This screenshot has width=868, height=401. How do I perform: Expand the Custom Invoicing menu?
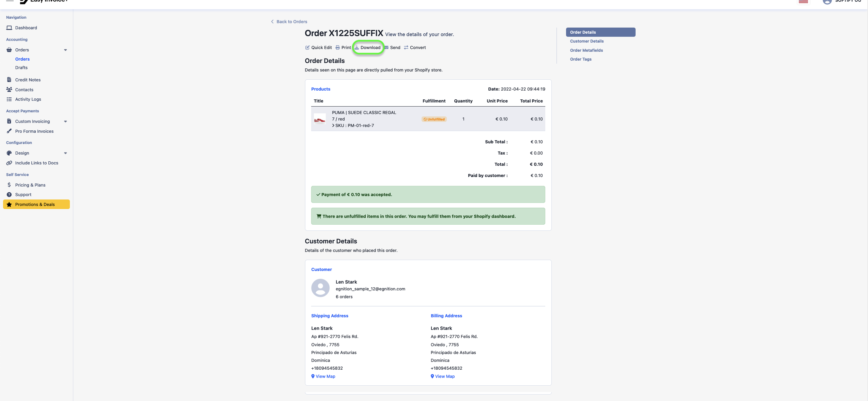pyautogui.click(x=65, y=121)
